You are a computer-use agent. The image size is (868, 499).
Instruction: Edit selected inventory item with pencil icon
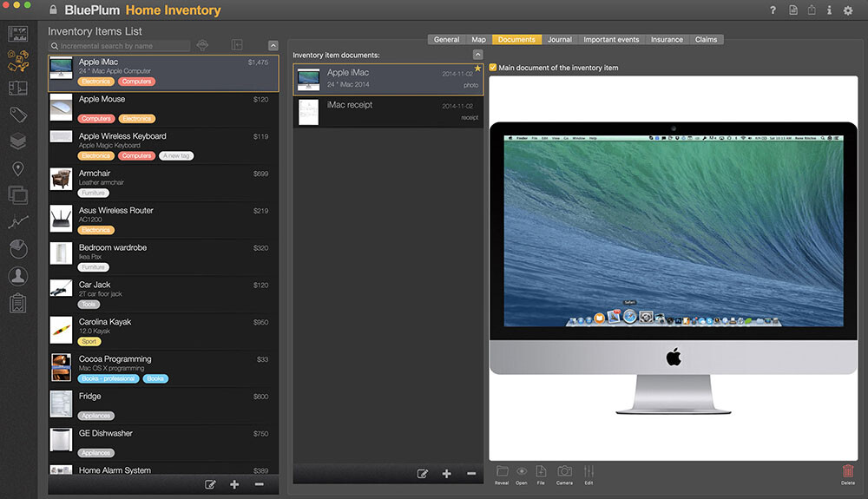pyautogui.click(x=210, y=484)
